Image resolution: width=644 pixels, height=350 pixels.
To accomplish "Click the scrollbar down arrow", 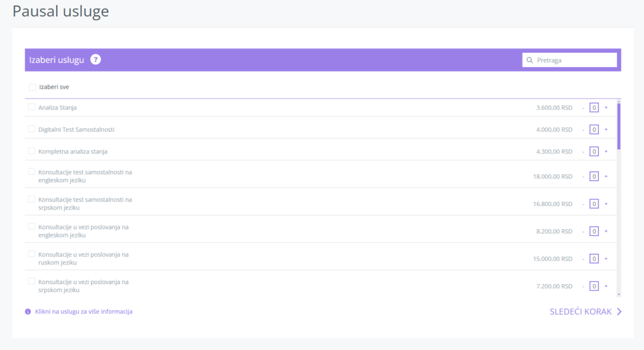I will pyautogui.click(x=619, y=294).
